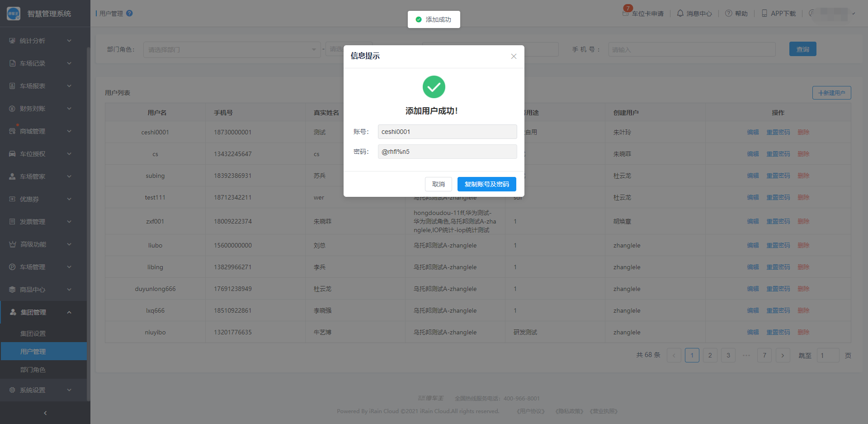This screenshot has height=424, width=868.
Task: Open the 商城管理 menu
Action: click(43, 131)
